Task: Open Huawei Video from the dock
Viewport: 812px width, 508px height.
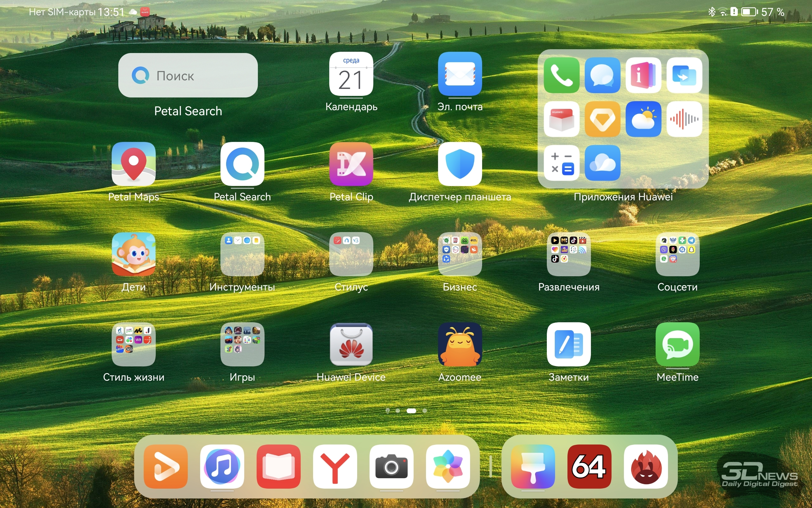Action: click(x=166, y=466)
